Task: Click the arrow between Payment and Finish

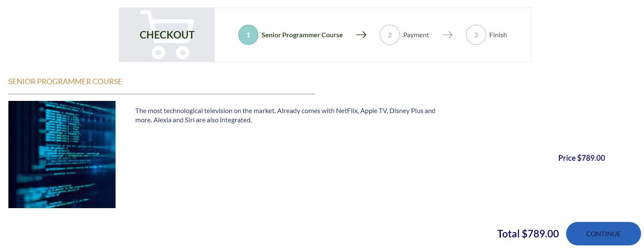Action: tap(448, 35)
